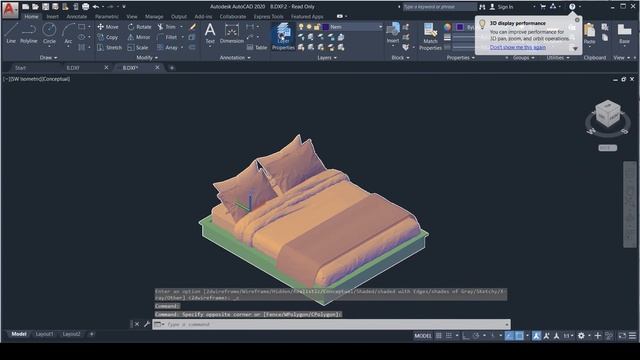Click the Fillet tool
The width and height of the screenshot is (640, 360).
(167, 37)
